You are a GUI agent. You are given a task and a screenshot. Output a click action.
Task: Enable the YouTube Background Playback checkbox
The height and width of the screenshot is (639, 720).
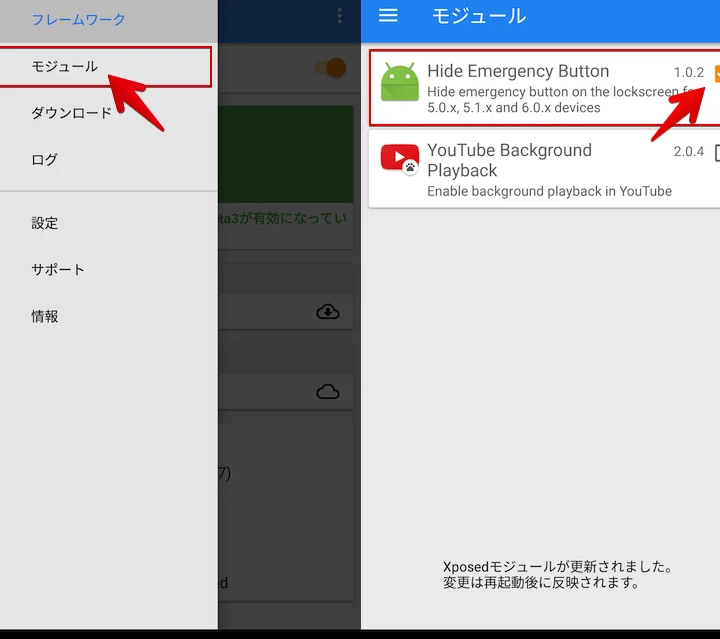pos(714,153)
